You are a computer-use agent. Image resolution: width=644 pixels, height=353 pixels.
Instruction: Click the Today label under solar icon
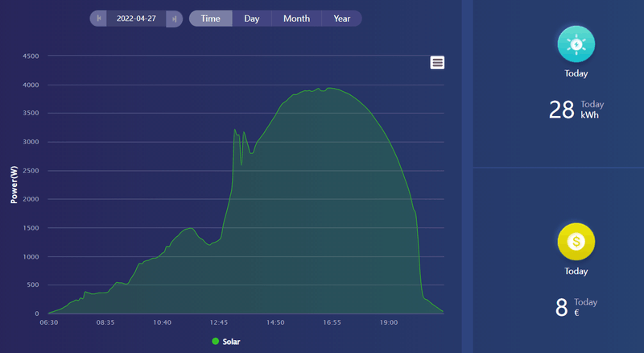[576, 73]
